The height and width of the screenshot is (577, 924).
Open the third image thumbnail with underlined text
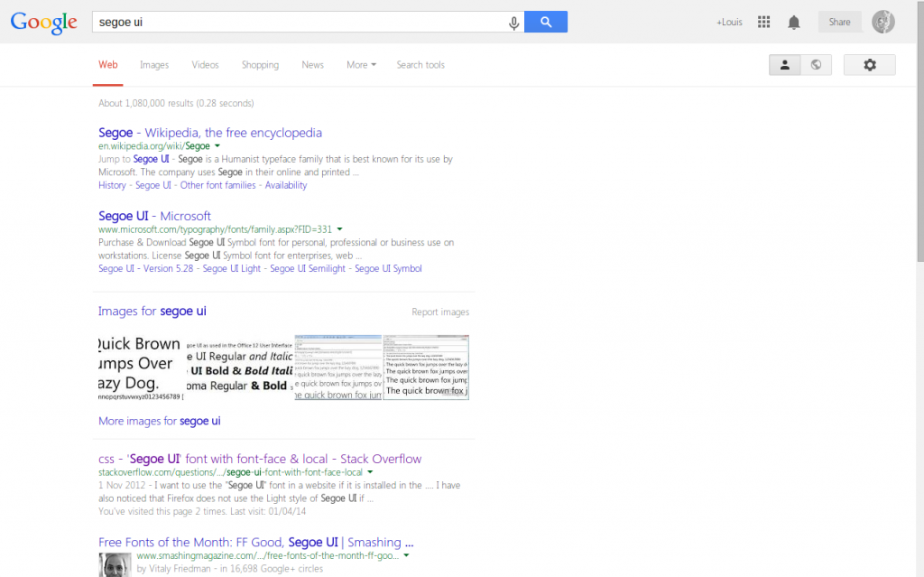(338, 368)
